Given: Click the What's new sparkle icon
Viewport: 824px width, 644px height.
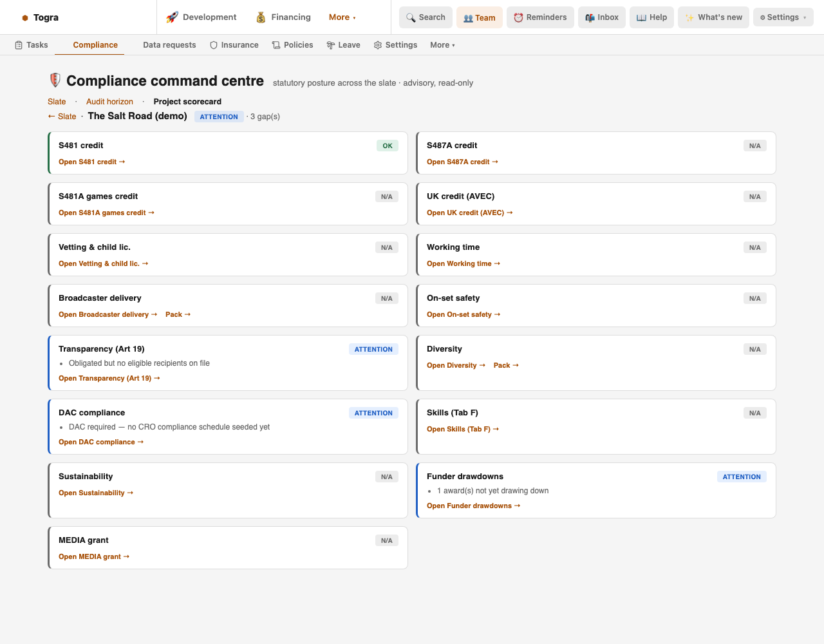Looking at the screenshot, I should click(689, 17).
